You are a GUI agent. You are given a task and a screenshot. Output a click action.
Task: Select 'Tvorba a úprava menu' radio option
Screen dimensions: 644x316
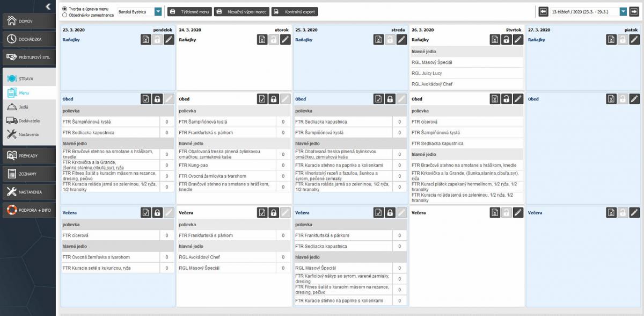[x=65, y=9]
